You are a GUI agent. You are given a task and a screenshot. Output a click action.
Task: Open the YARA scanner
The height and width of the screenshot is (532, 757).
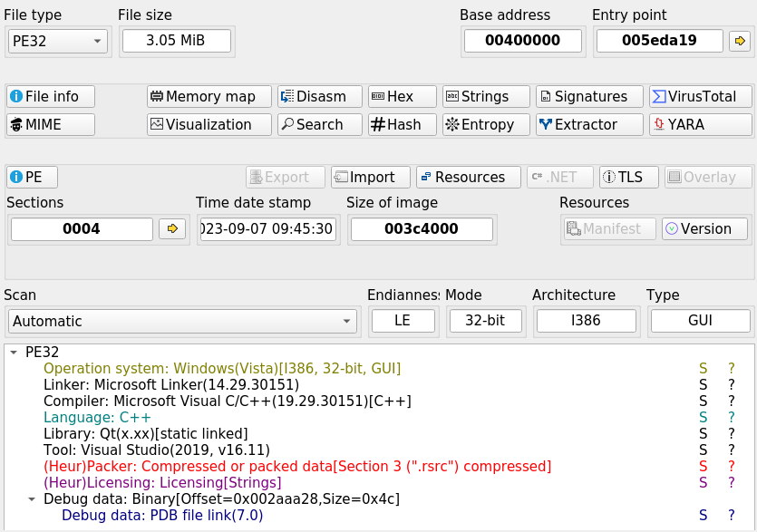[701, 124]
